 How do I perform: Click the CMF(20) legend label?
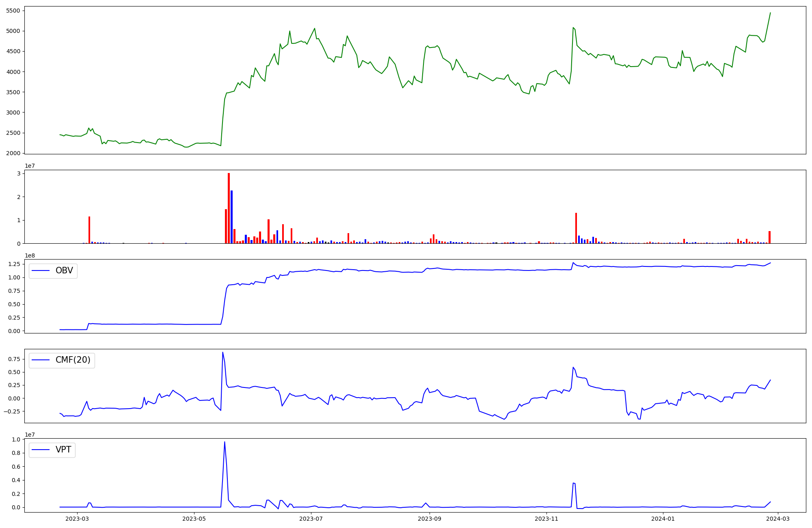pyautogui.click(x=73, y=360)
